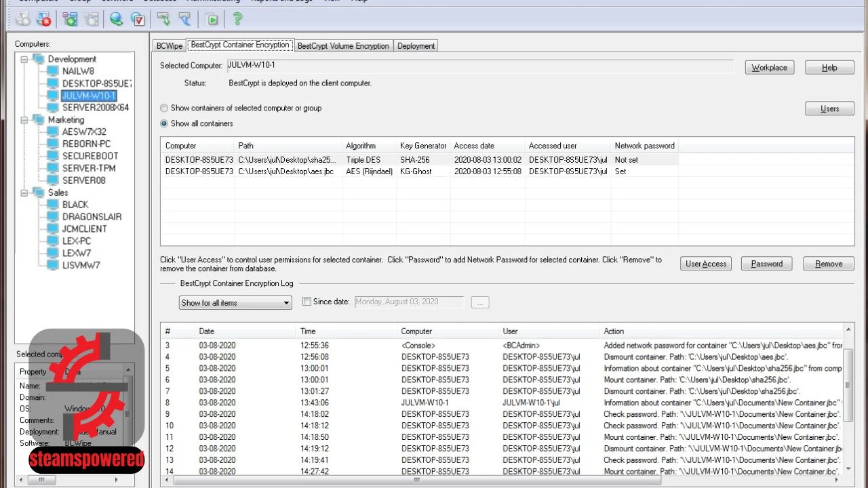Click the computer icon beside DESKTOP-8S5UE7

(x=53, y=83)
